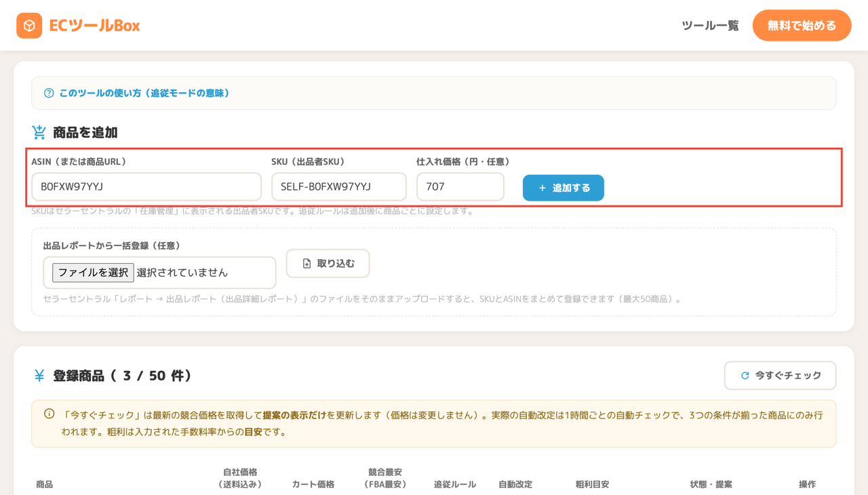The width and height of the screenshot is (868, 495).
Task: Click the ファイルを選択 file chooser button
Action: point(93,273)
